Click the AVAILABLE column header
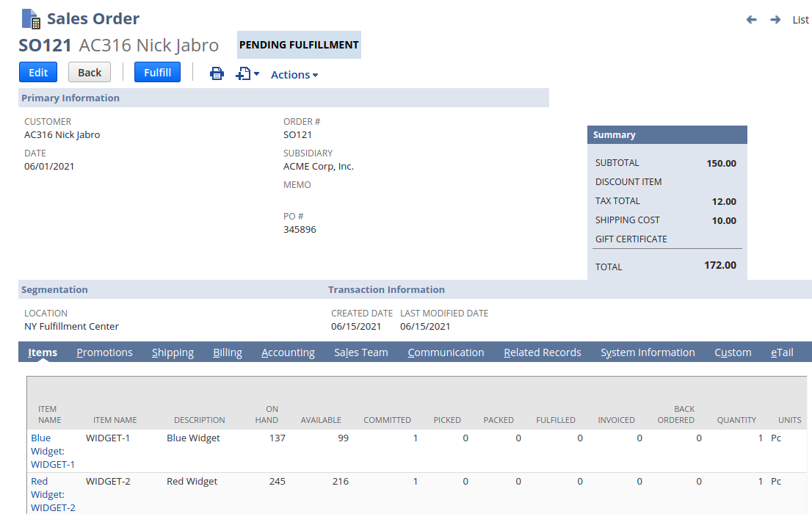Viewport: 812px width, 514px height. pos(321,420)
